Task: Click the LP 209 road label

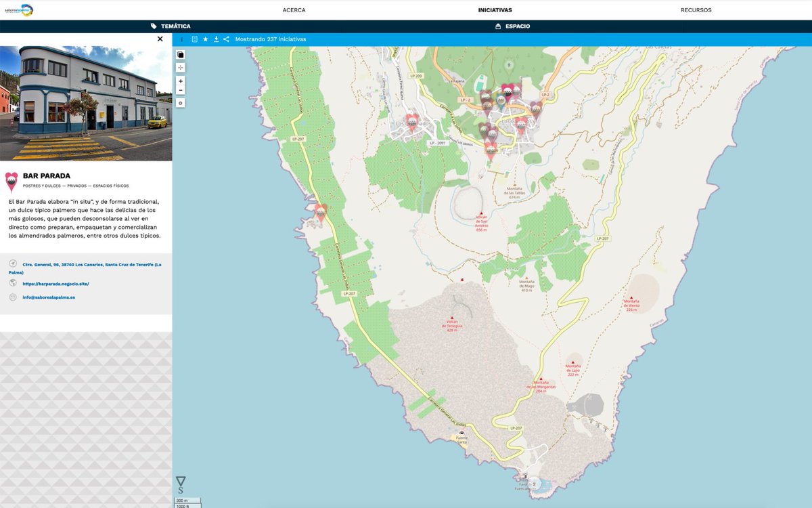Action: point(416,76)
